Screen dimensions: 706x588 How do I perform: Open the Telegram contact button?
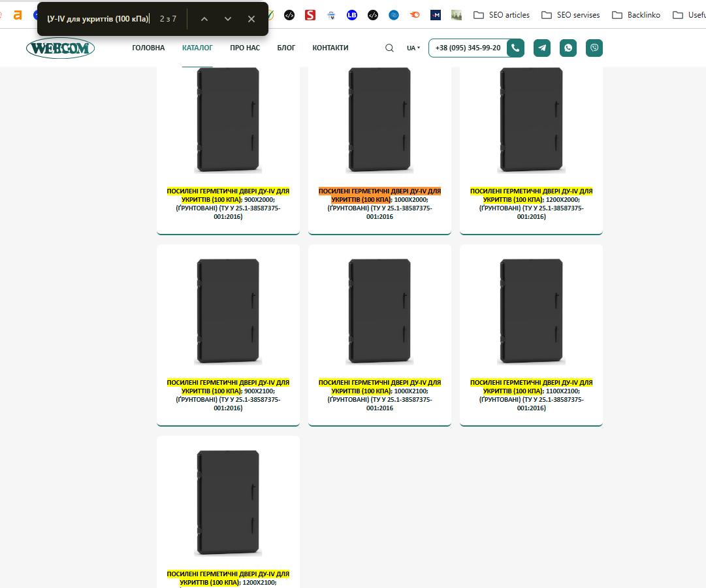coord(542,48)
